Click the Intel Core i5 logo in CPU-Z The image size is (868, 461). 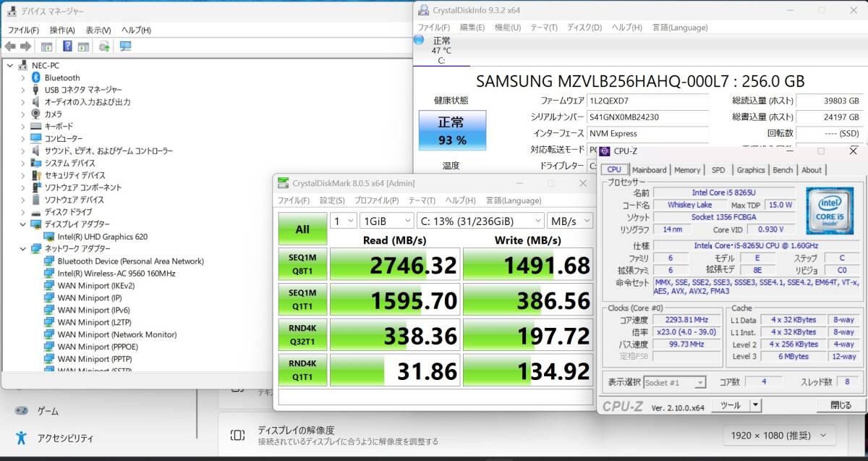(x=830, y=209)
